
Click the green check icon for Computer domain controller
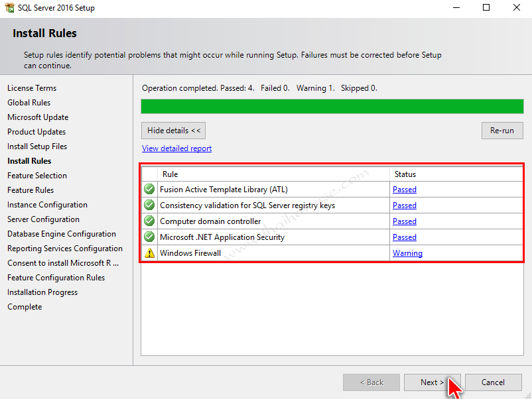[149, 221]
